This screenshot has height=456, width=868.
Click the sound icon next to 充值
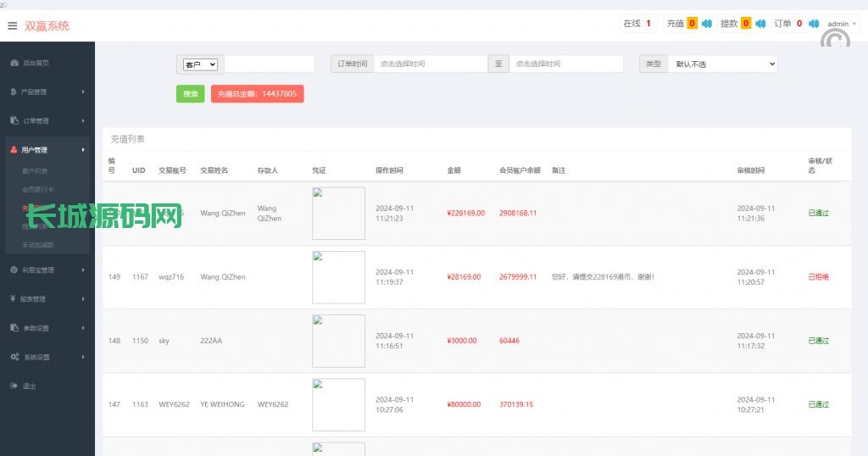tap(706, 24)
